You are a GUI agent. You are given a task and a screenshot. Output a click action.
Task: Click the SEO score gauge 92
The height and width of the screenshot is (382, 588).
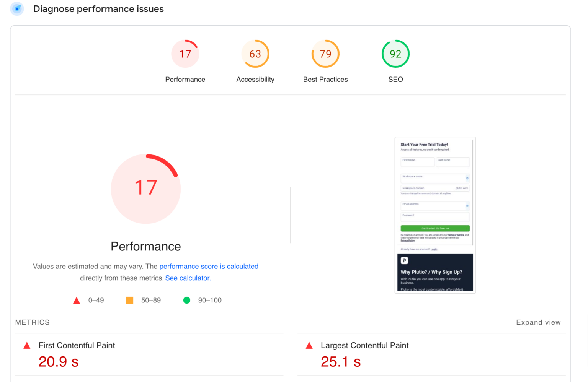[395, 54]
